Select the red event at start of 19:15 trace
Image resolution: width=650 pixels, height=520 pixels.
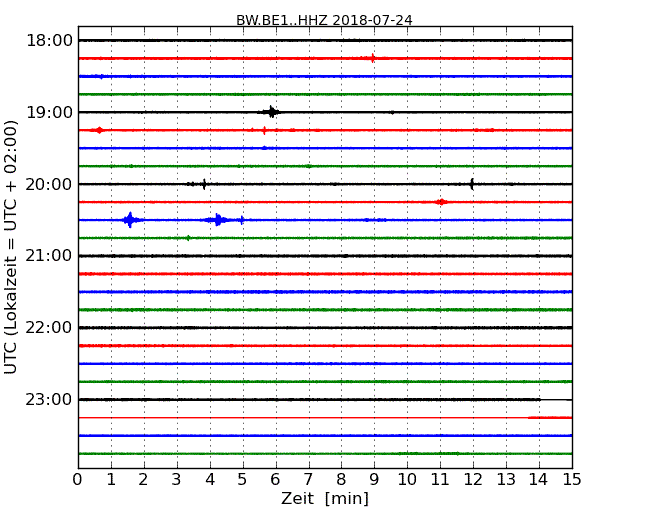99,130
